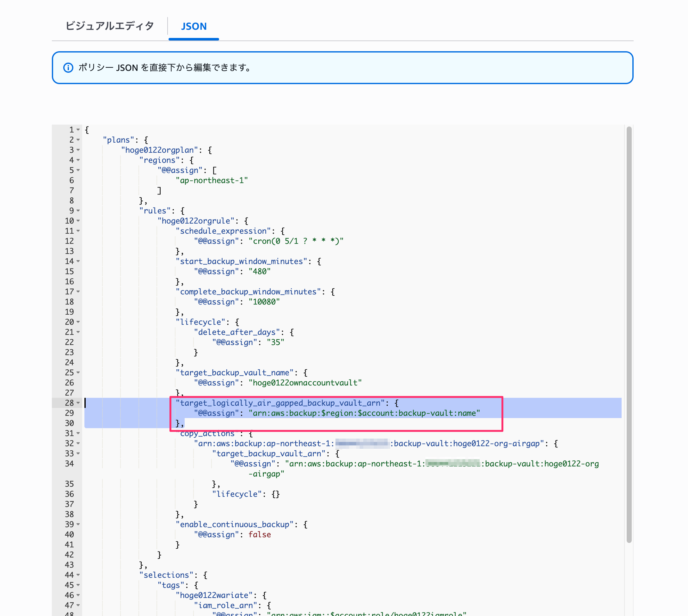Fold the "hoge0122orgplan" block on line 3

point(78,150)
